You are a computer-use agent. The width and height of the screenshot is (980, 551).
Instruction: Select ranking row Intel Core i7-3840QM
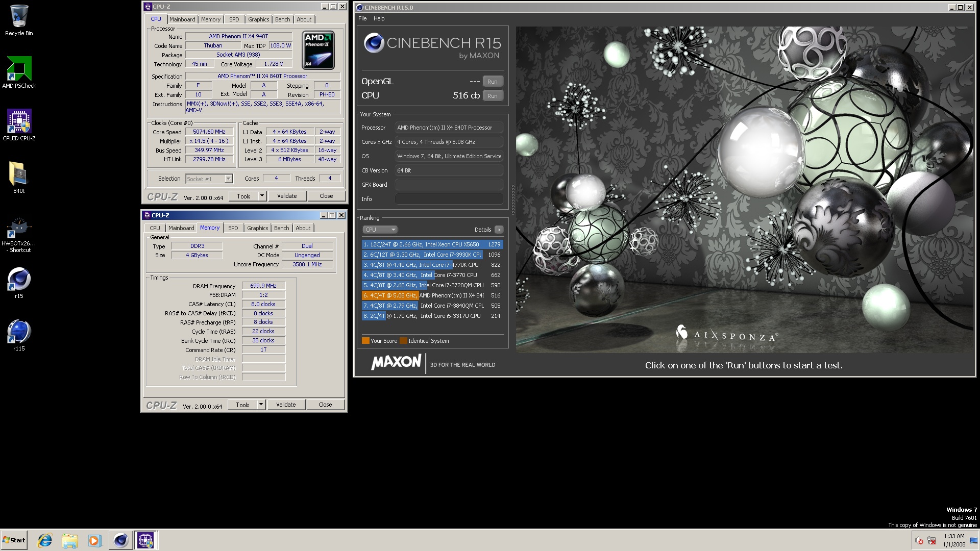click(432, 306)
